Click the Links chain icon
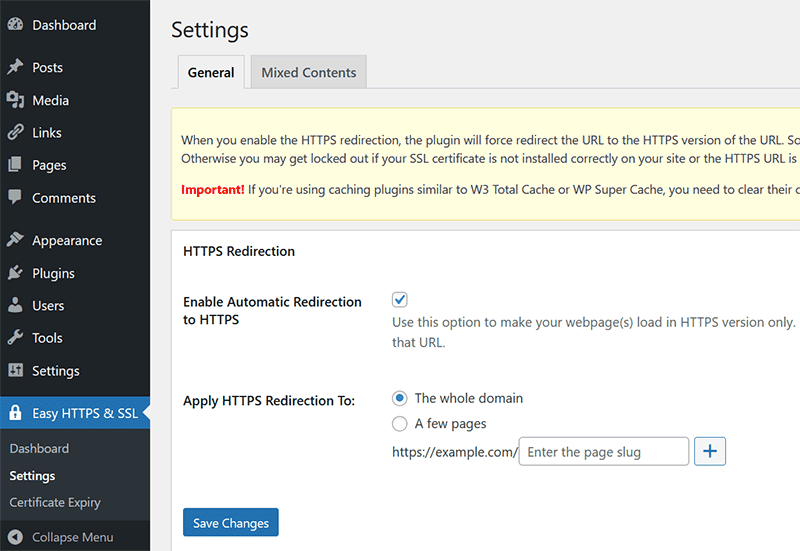The height and width of the screenshot is (551, 800). point(15,132)
